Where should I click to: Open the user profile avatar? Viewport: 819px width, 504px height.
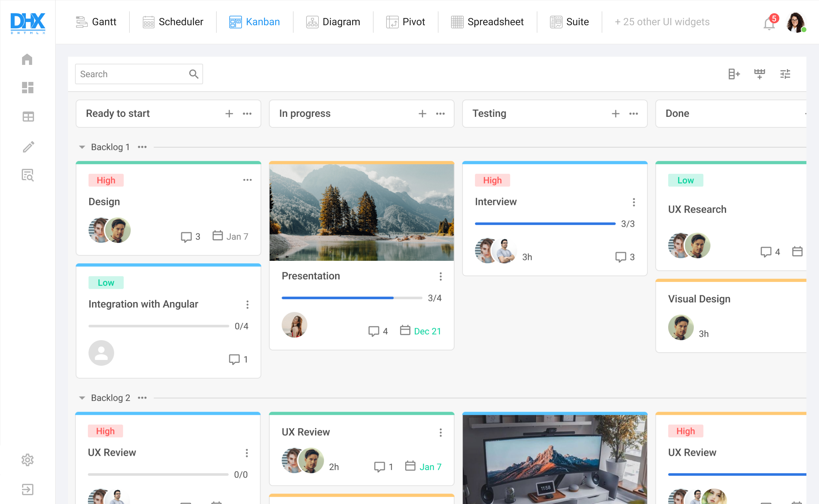(796, 22)
